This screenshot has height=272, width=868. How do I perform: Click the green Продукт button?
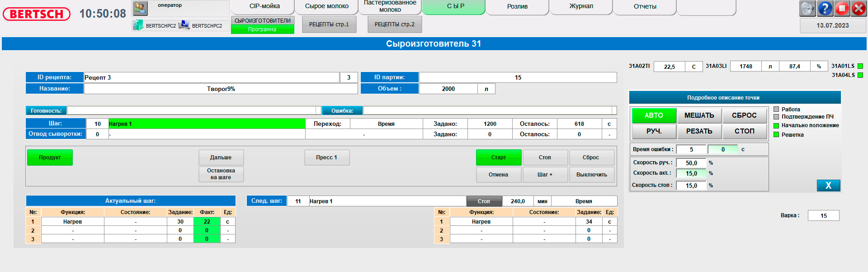point(50,157)
